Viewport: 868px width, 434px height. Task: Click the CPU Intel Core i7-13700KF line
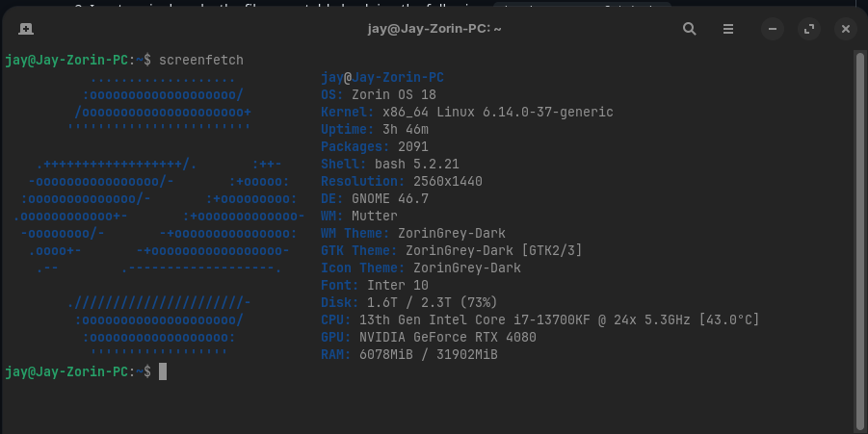point(539,319)
